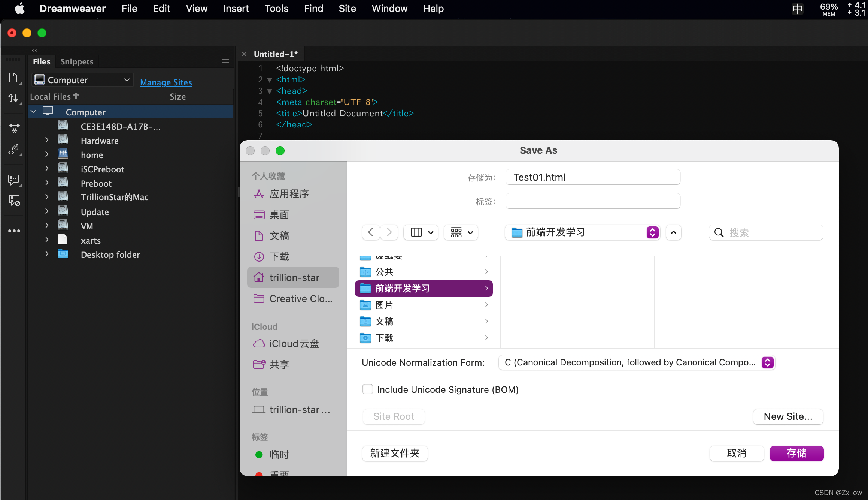
Task: Collapse the html tag code fold triangle
Action: pos(270,80)
